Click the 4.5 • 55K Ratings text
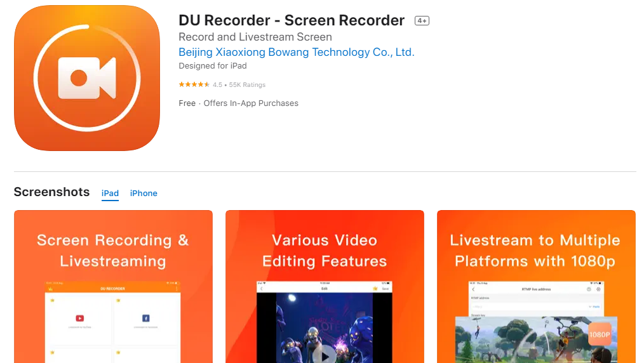Image resolution: width=644 pixels, height=363 pixels. pyautogui.click(x=239, y=85)
